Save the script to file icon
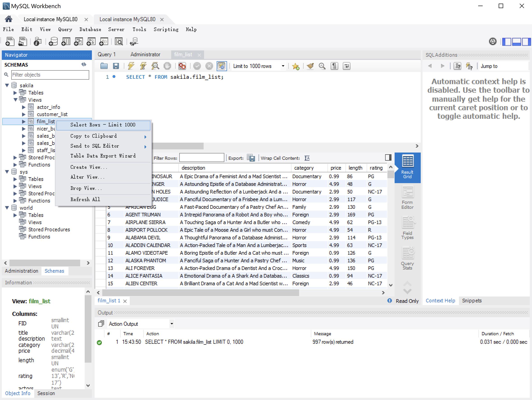The image size is (532, 400). coord(116,66)
